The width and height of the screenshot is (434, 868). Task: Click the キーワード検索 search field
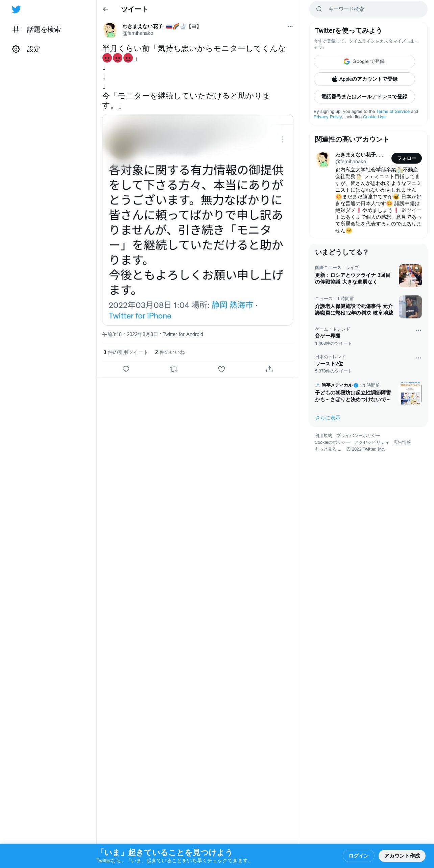(368, 9)
